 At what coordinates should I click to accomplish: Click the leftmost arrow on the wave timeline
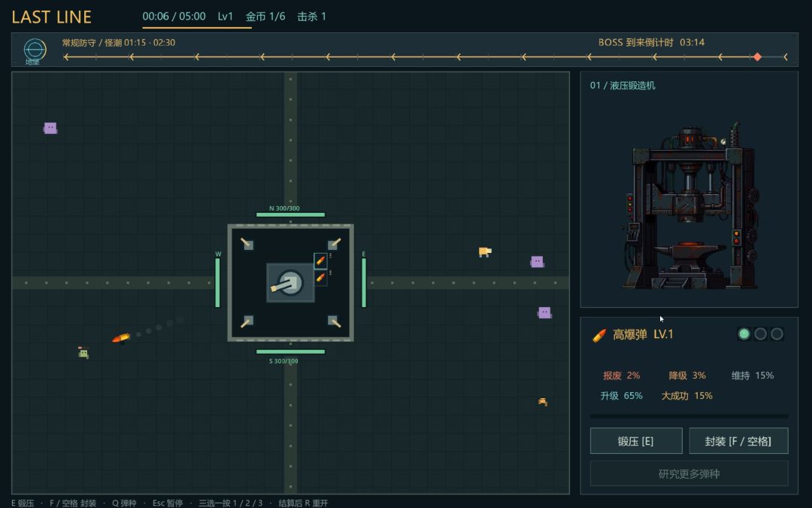(x=65, y=57)
